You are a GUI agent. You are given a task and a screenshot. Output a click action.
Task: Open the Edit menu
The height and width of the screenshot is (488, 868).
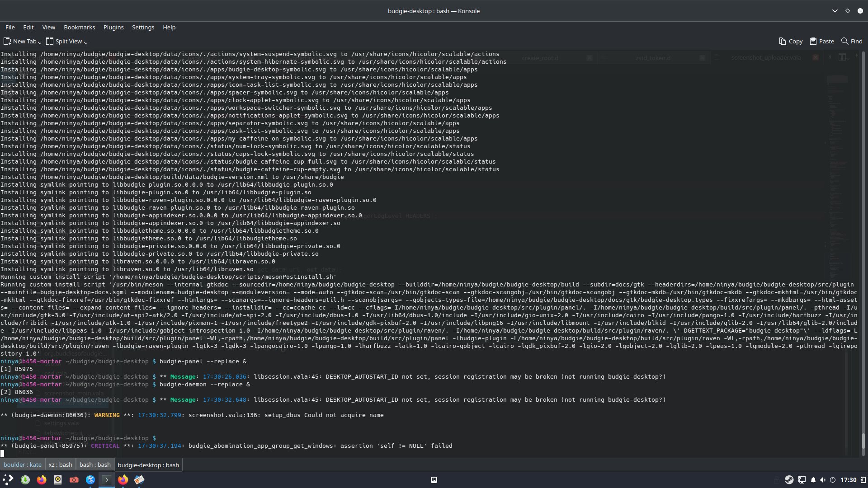click(x=28, y=27)
